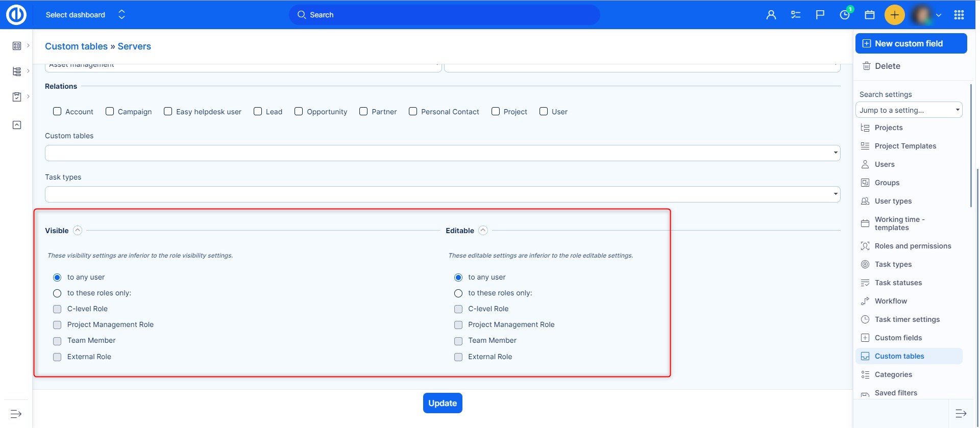Click the top Search input field
This screenshot has height=428, width=980.
coord(444,15)
